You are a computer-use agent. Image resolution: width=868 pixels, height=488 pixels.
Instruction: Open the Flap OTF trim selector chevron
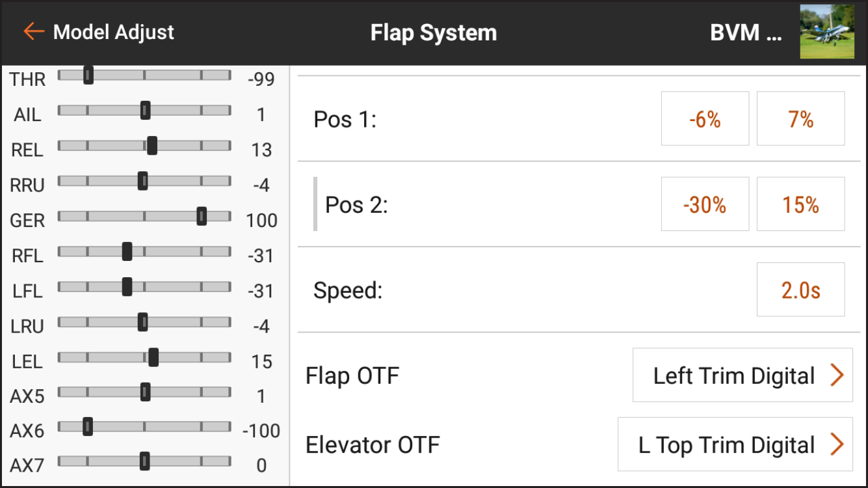click(837, 375)
